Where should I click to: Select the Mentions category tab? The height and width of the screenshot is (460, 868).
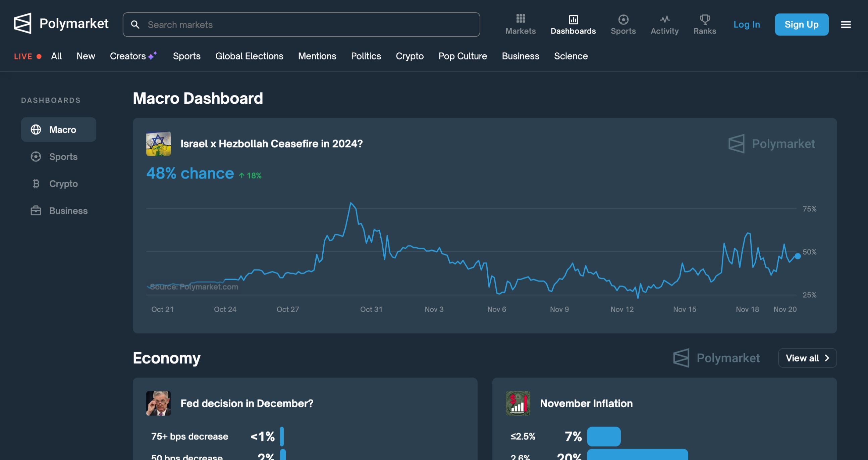[x=317, y=56]
